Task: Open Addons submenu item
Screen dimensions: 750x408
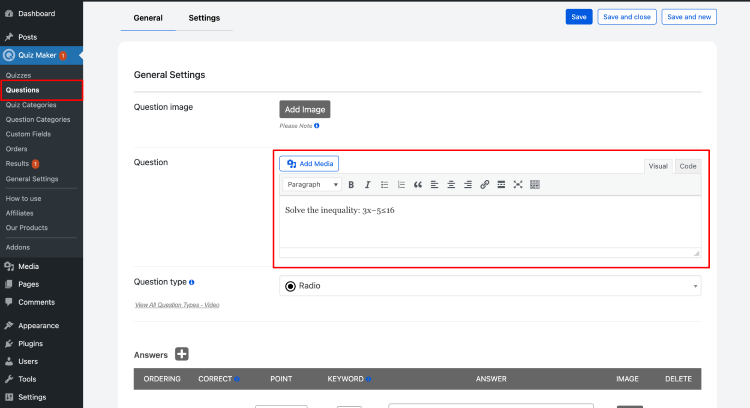Action: click(18, 247)
